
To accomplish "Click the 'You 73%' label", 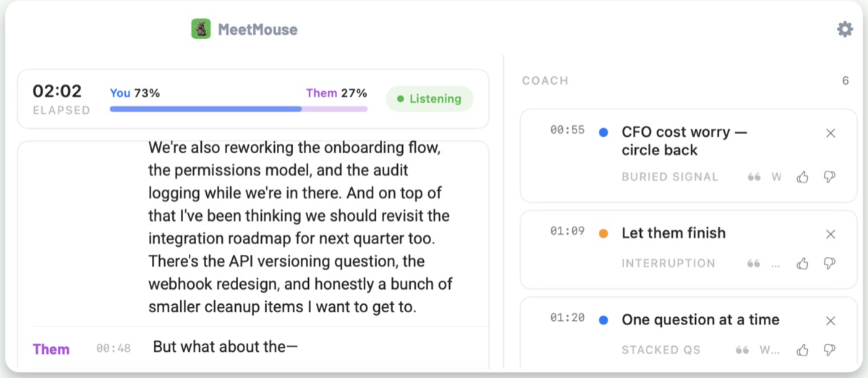I will pos(135,93).
